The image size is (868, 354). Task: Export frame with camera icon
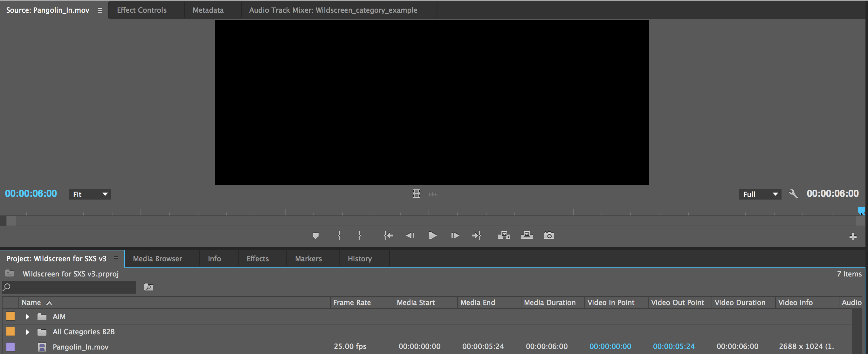click(x=548, y=235)
